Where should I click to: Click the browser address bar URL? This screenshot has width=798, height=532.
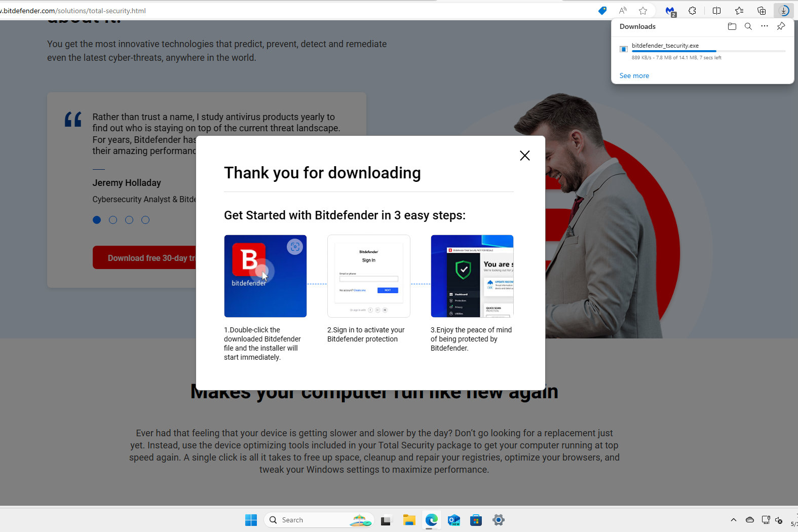pos(73,11)
